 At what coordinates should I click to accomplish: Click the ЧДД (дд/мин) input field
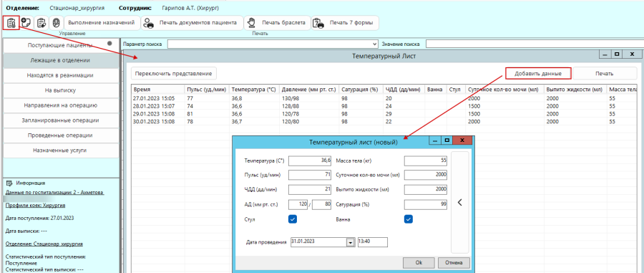click(310, 190)
